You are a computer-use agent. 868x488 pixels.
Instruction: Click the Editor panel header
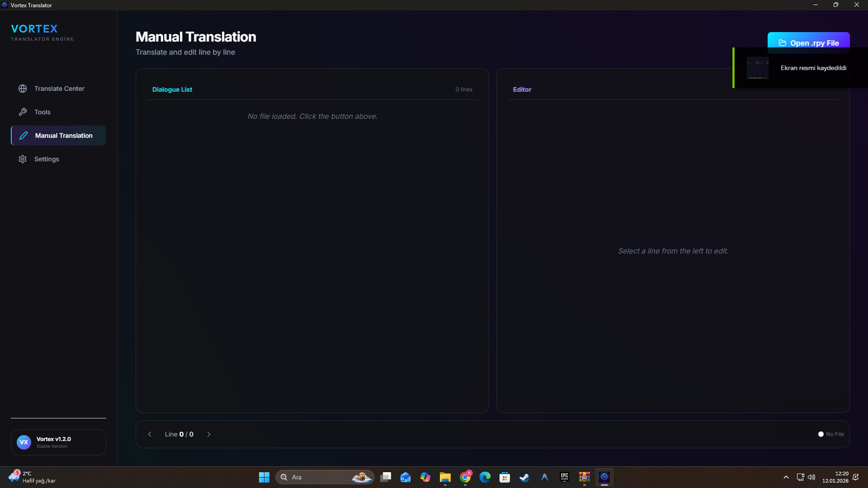(522, 89)
